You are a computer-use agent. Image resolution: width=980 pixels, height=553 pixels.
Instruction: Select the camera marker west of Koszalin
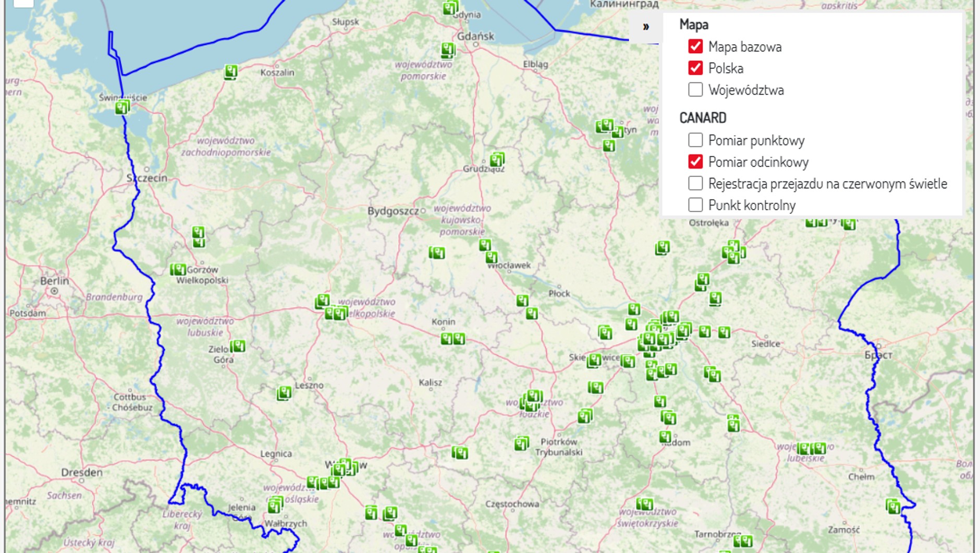click(231, 71)
